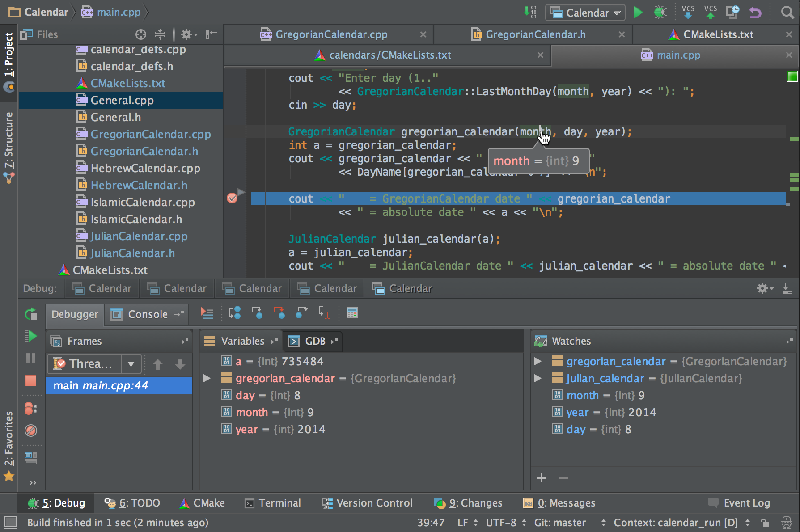800x532 pixels.
Task: Open the Console tab in the debugger
Action: click(148, 314)
